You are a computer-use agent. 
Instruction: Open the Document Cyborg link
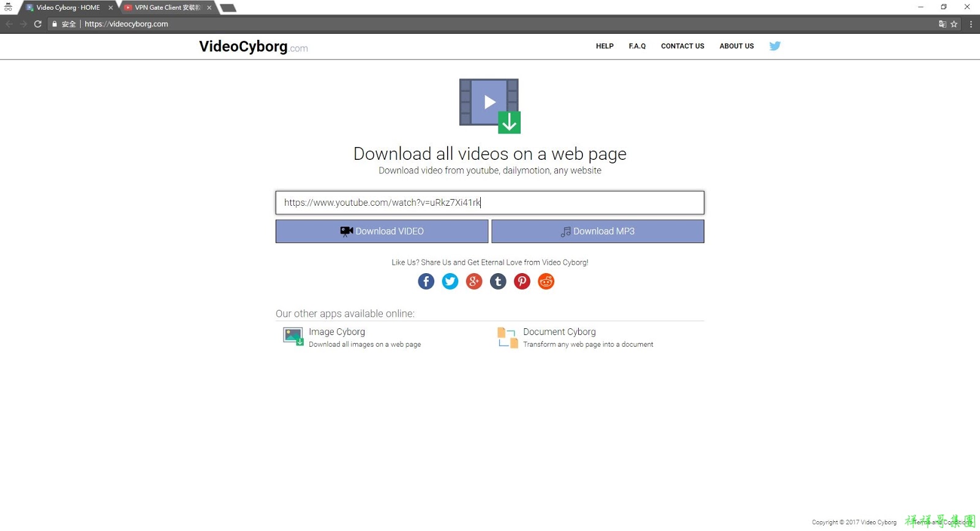(x=559, y=332)
